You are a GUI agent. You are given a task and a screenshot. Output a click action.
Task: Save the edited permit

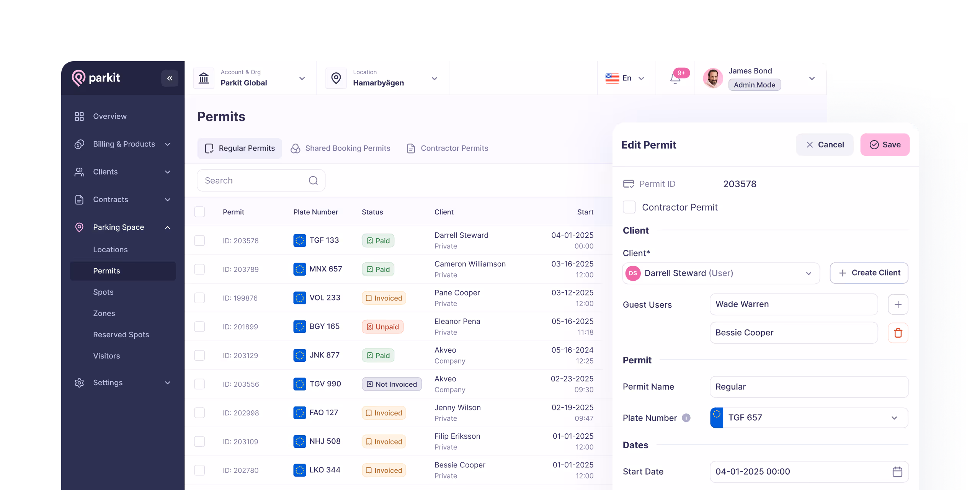pos(885,145)
